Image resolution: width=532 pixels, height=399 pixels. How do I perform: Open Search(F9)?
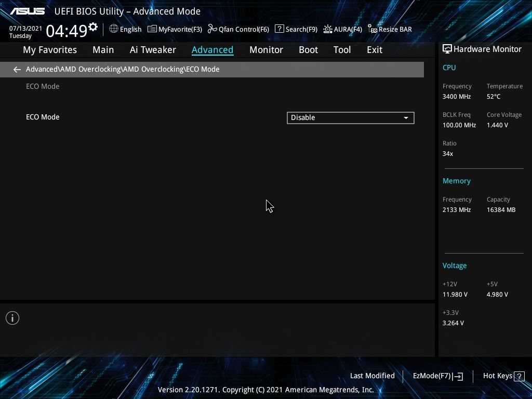click(296, 29)
